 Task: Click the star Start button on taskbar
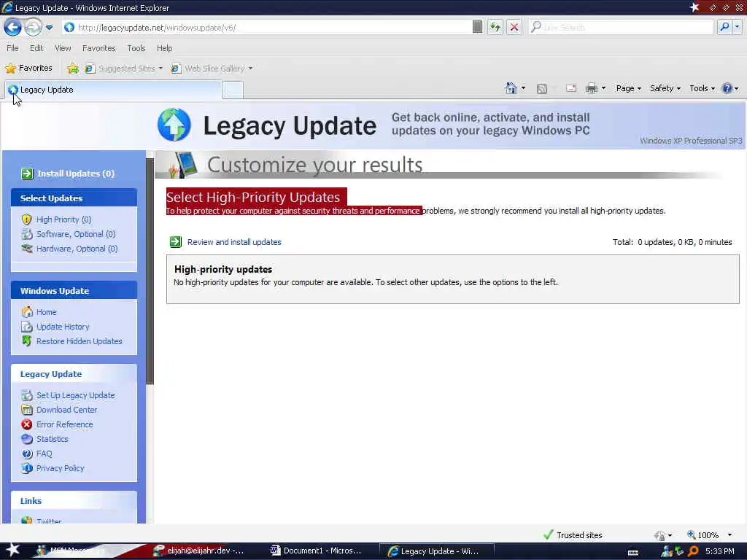pyautogui.click(x=13, y=551)
